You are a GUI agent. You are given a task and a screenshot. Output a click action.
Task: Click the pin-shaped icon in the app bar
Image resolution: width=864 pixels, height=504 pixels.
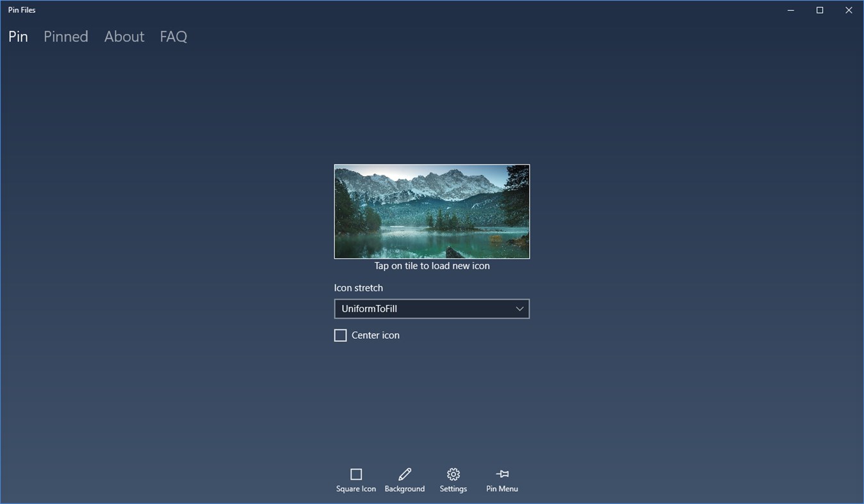click(501, 474)
